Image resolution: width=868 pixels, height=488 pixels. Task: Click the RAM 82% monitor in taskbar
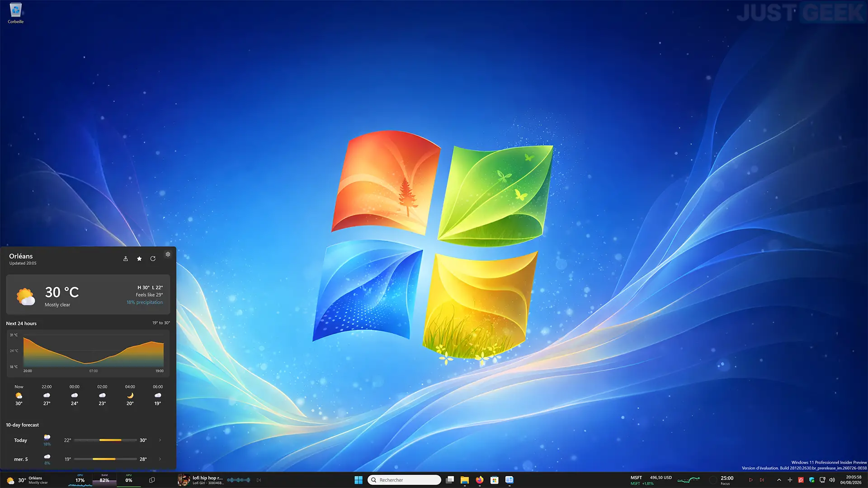104,480
